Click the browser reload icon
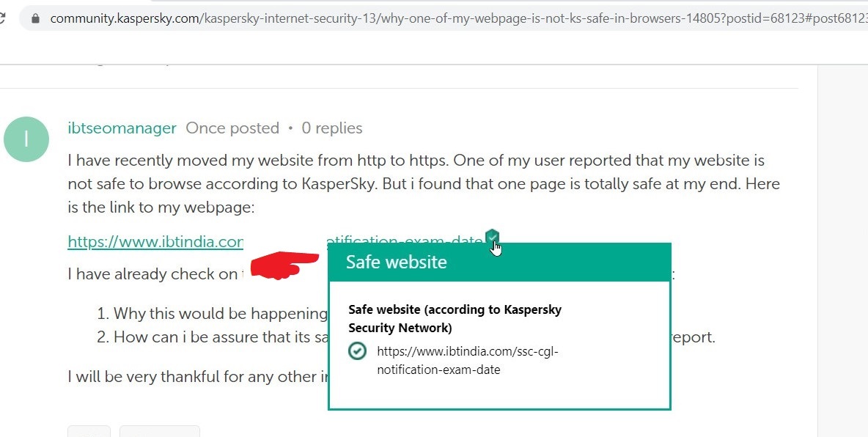 [2, 18]
